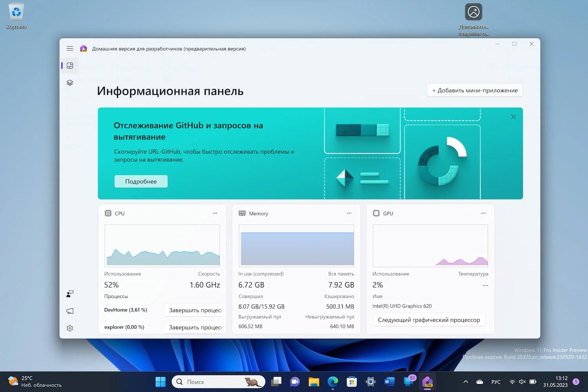
Task: Dismiss the GitHub tracking banner
Action: pos(513,117)
